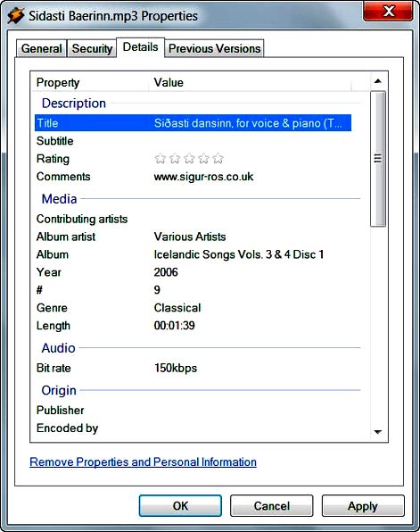Screen dimensions: 420x532
Task: Click the Subtitle property row
Action: [193, 141]
